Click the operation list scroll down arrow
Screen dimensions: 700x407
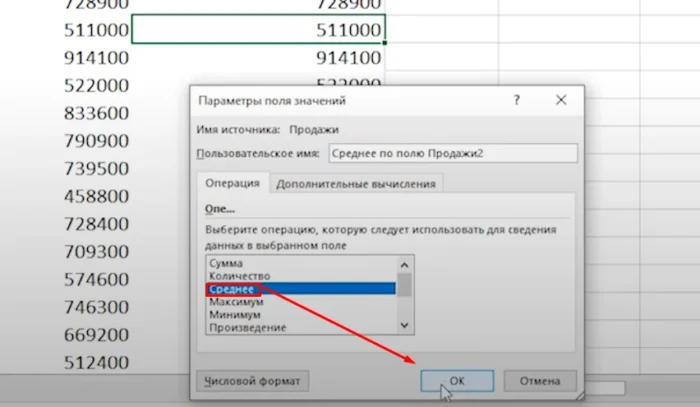tap(405, 325)
